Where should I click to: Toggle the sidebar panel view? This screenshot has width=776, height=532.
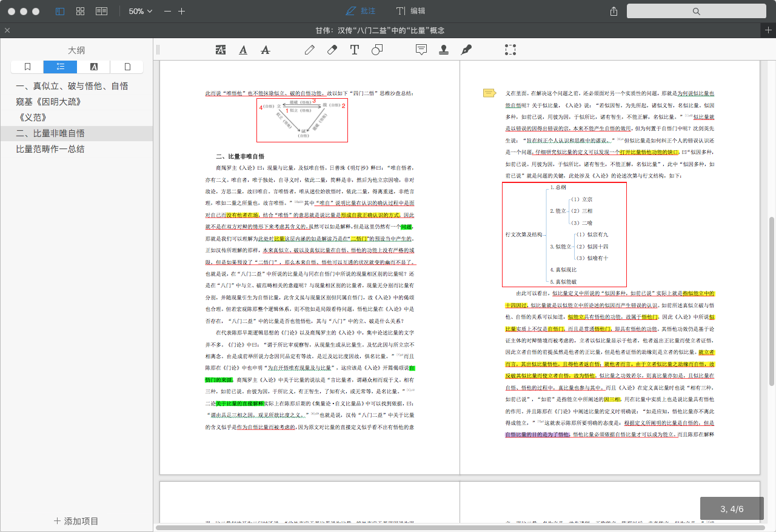click(59, 11)
